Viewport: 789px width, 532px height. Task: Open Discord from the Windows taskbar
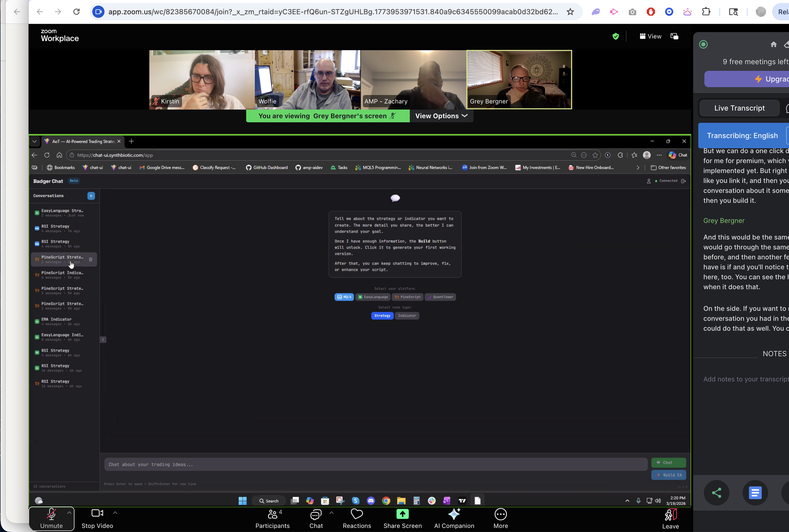point(371,501)
